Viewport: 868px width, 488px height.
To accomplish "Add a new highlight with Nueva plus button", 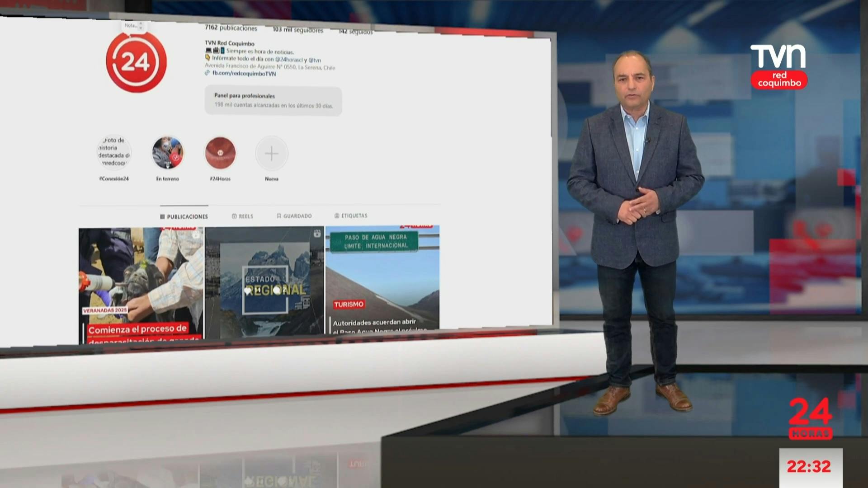I will 271,154.
